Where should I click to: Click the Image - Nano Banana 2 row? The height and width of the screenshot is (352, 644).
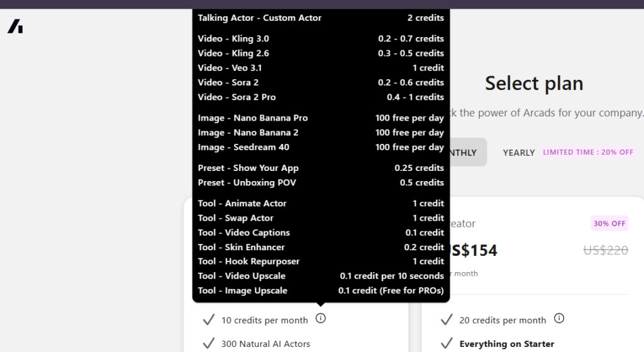click(x=321, y=133)
